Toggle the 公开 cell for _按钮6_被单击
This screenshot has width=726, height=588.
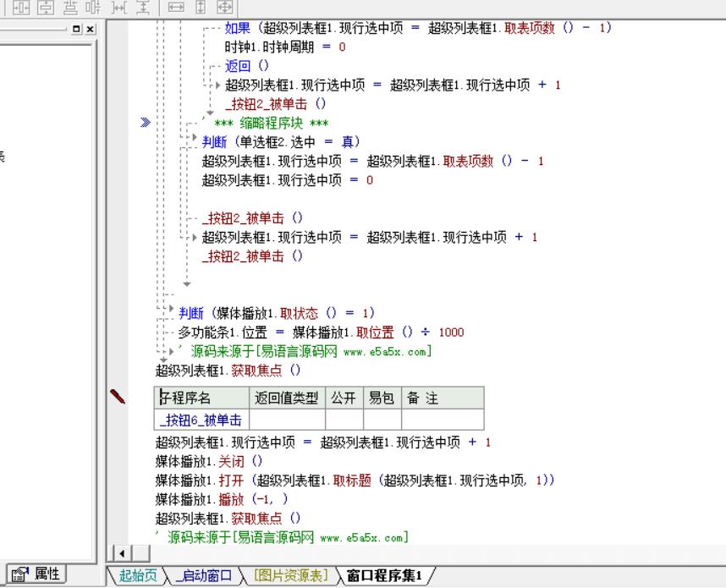(x=344, y=420)
